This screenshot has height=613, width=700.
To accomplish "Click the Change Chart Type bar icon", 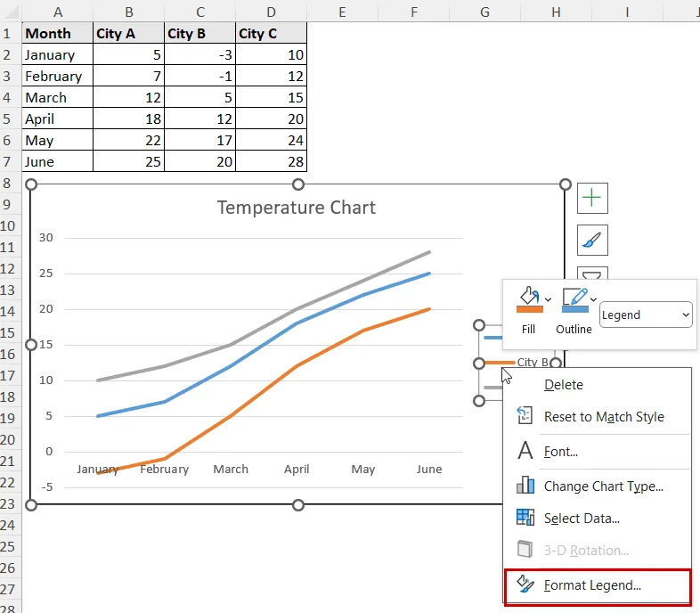I will pyautogui.click(x=525, y=486).
